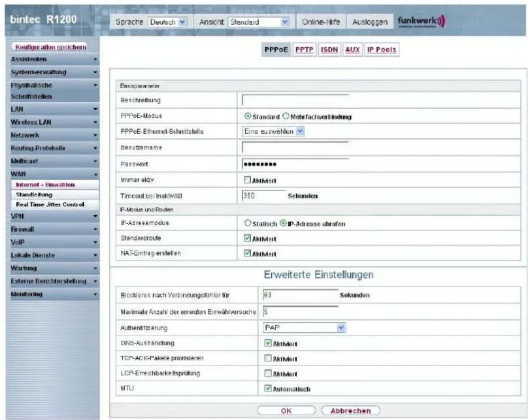Click the Benutzername input field
This screenshot has height=420, width=528.
coord(295,147)
